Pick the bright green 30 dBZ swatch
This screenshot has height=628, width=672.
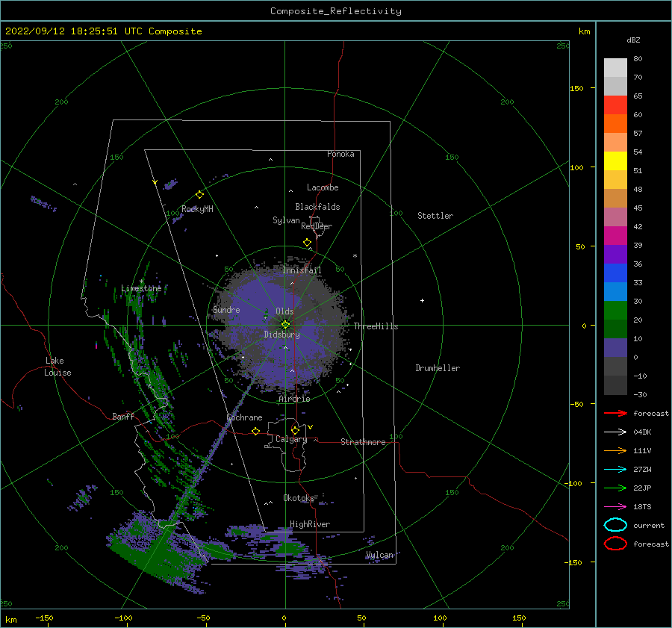[x=615, y=310]
